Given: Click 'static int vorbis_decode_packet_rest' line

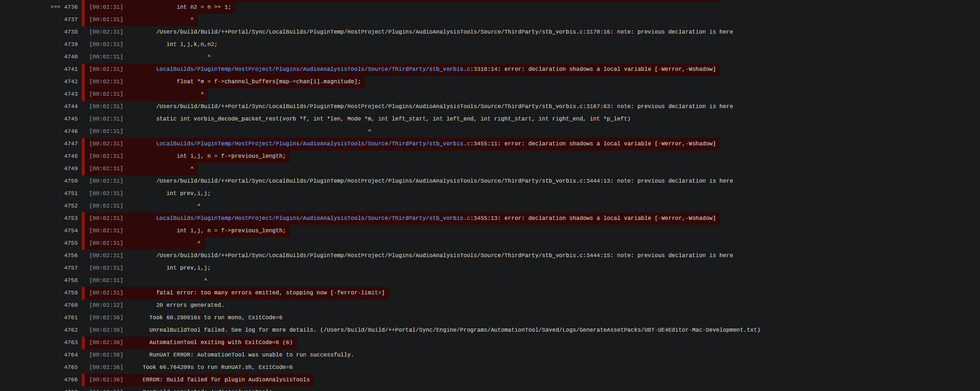Looking at the screenshot, I should pos(393,119).
